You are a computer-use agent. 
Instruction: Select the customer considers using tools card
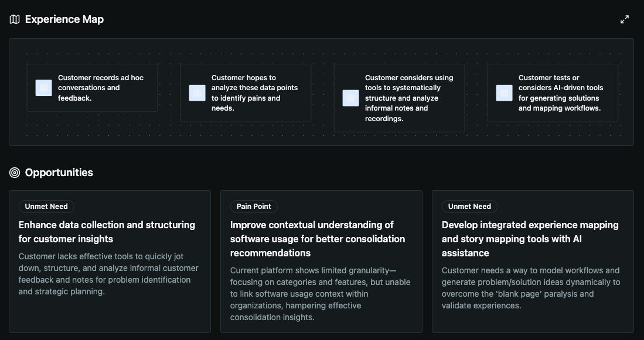(x=399, y=98)
